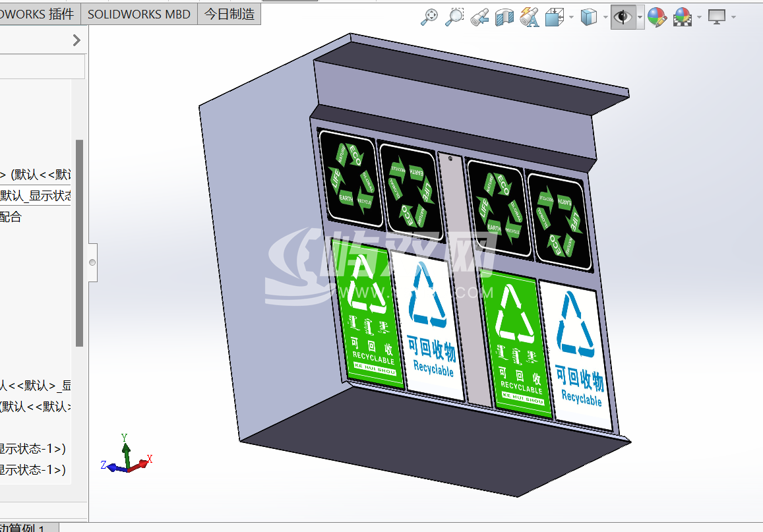Image resolution: width=763 pixels, height=532 pixels.
Task: Open the 今日制造 tab
Action: click(x=229, y=14)
